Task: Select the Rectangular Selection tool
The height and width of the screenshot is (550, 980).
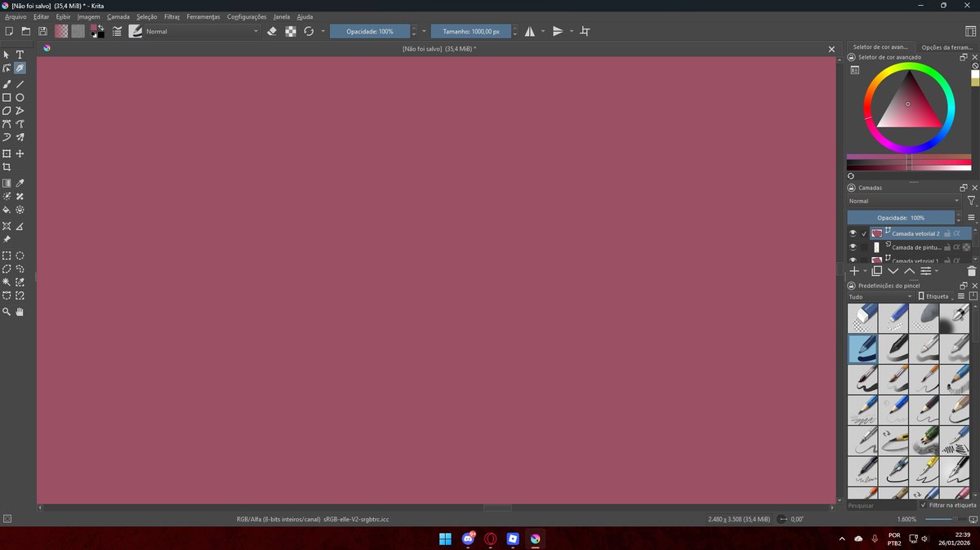Action: [7, 255]
